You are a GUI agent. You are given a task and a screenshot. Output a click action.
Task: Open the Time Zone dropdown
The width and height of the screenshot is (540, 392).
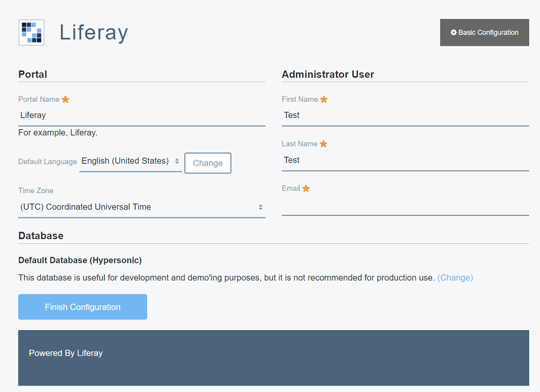click(142, 207)
